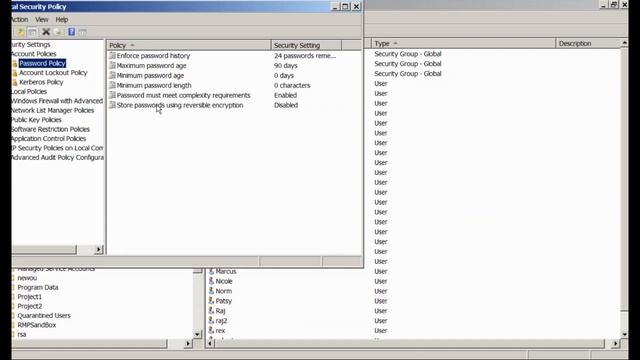Sort by the Type column header in the background window

click(463, 43)
